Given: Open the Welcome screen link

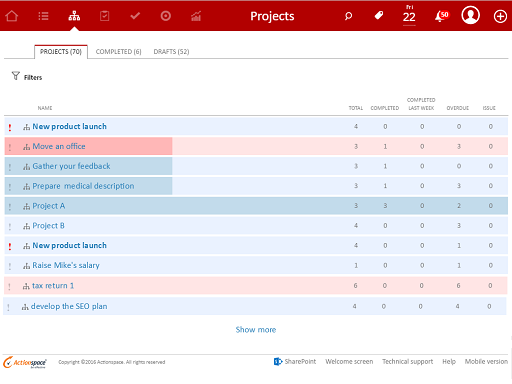Looking at the screenshot, I should (349, 361).
